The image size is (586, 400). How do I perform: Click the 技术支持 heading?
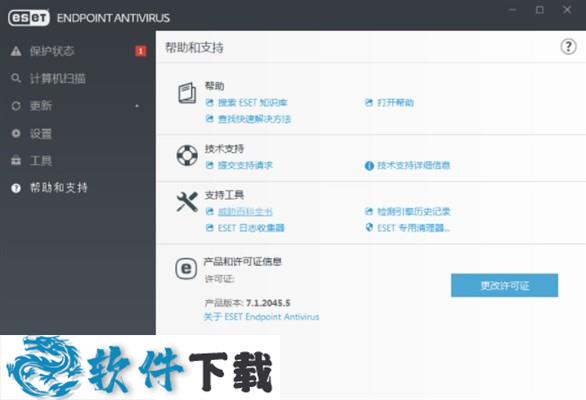coord(224,149)
